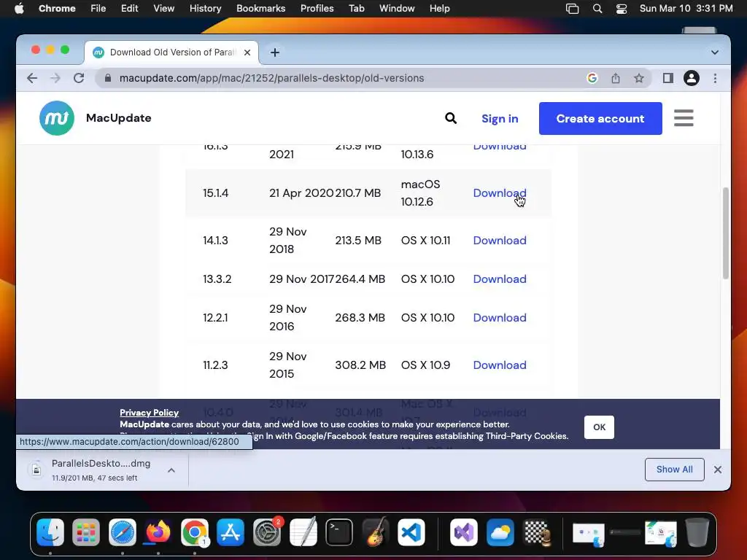The image size is (747, 560).
Task: Open a new tab with plus button
Action: (275, 52)
